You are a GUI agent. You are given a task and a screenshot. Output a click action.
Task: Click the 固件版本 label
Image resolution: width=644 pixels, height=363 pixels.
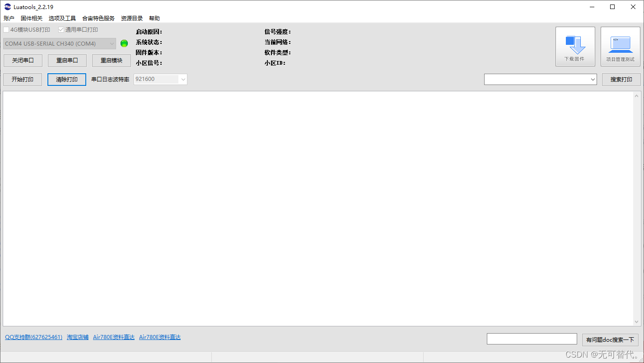tap(149, 52)
